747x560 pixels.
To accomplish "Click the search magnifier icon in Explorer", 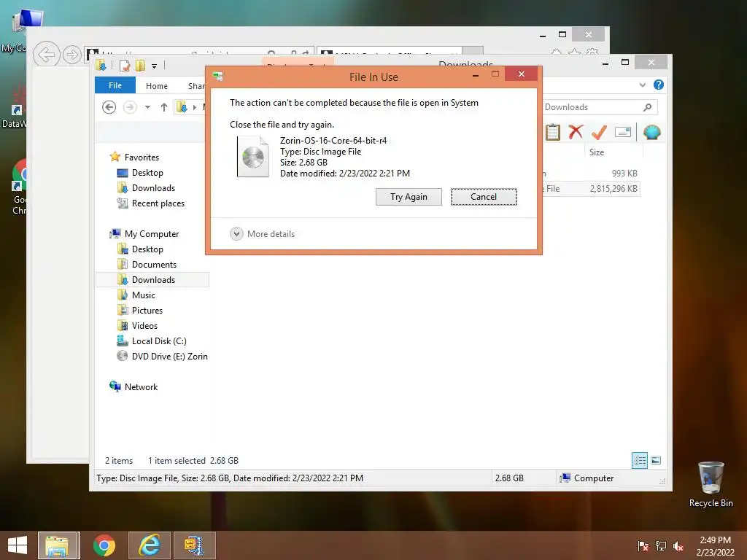I will coord(648,107).
